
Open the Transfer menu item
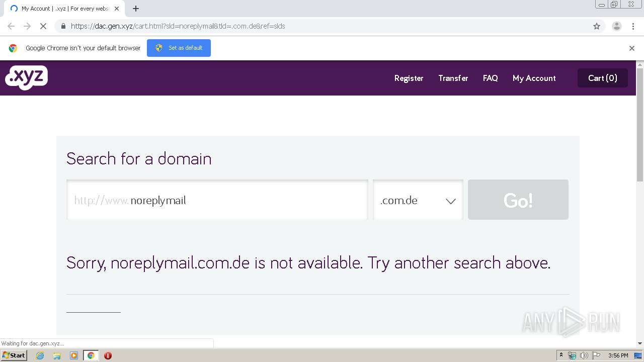[453, 78]
